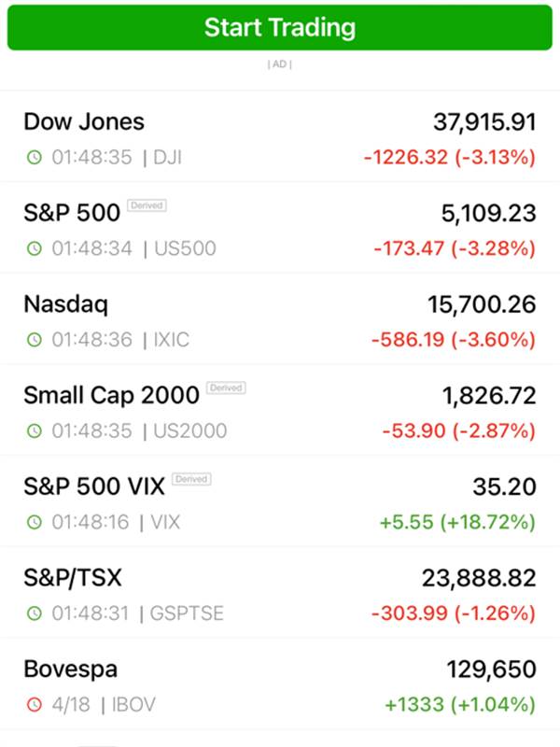Click the Small Cap 2000 price 1,826.72
Image resolution: width=560 pixels, height=747 pixels.
489,396
